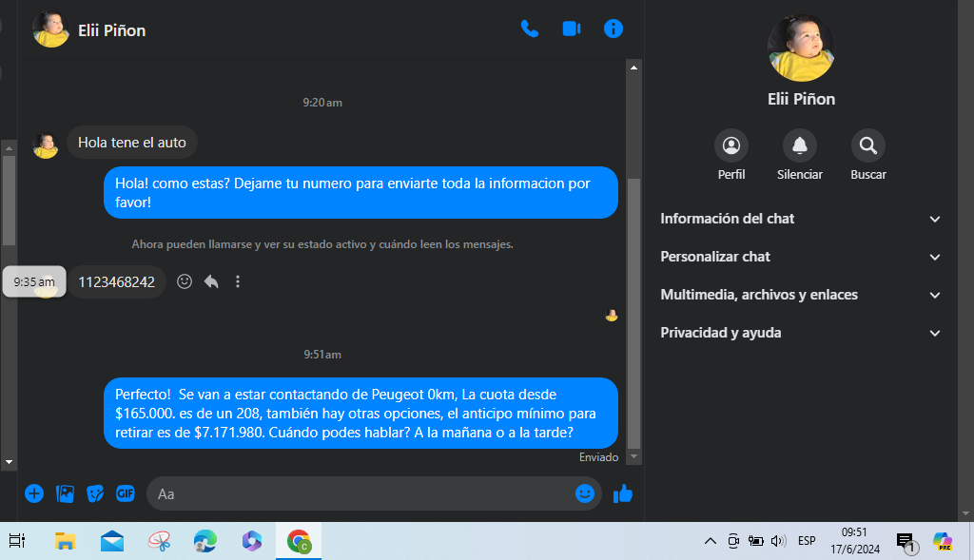Screen dimensions: 974x560
Task: Open the emoji picker in message field
Action: tap(585, 493)
